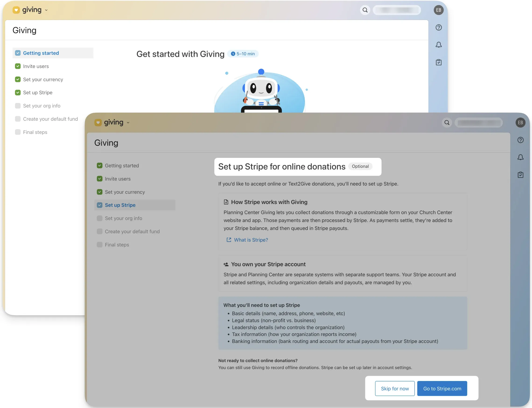Check the Set your org info step
The height and width of the screenshot is (408, 532).
click(99, 218)
